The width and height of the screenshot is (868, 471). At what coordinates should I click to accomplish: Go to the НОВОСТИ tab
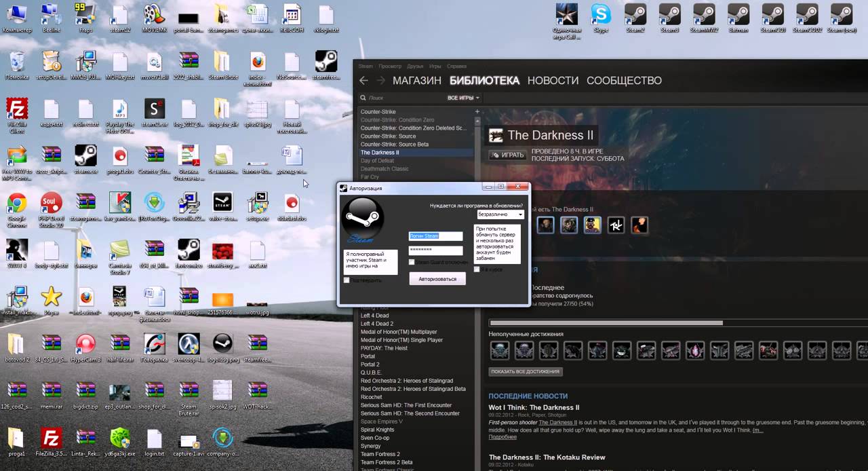tap(553, 80)
